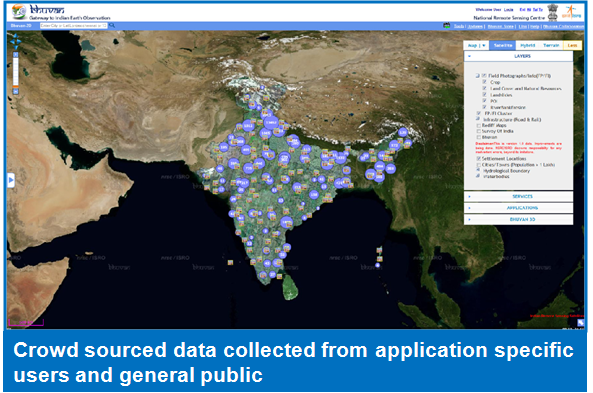Screen dimensions: 593x393
Task: Expand Infrastructure (Road & Rail) node
Action: click(479, 119)
